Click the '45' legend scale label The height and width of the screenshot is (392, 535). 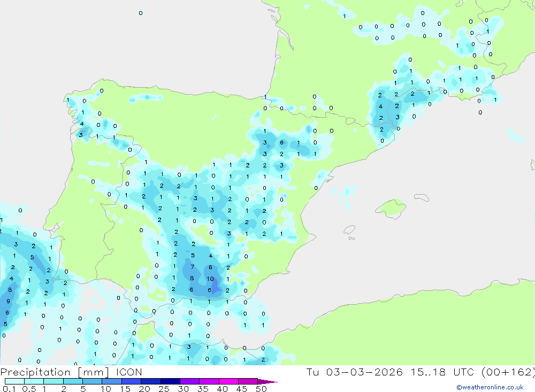[242, 389]
